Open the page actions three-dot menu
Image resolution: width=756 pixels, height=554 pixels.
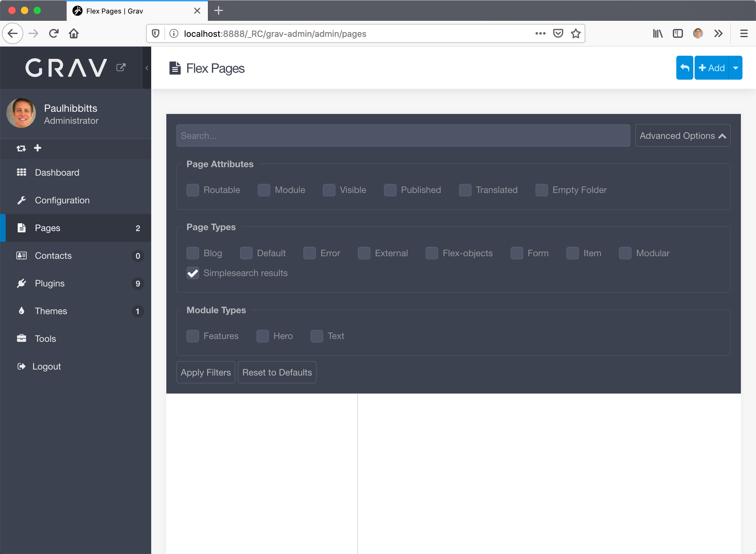click(540, 33)
